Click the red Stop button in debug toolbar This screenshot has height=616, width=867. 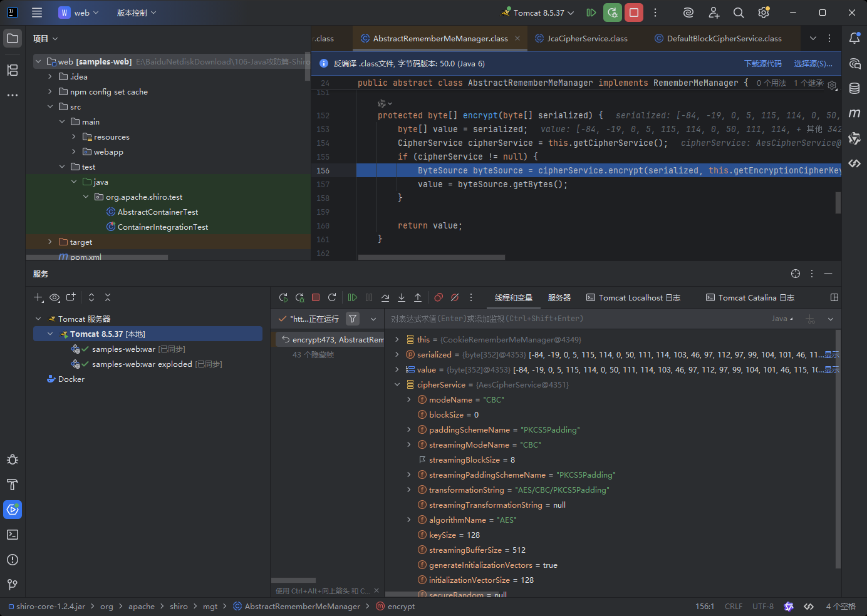[316, 297]
